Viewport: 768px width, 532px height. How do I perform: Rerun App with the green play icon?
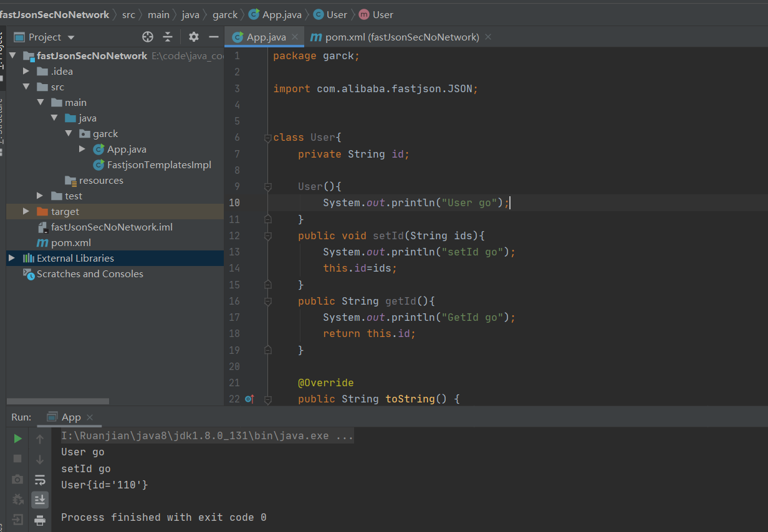17,439
